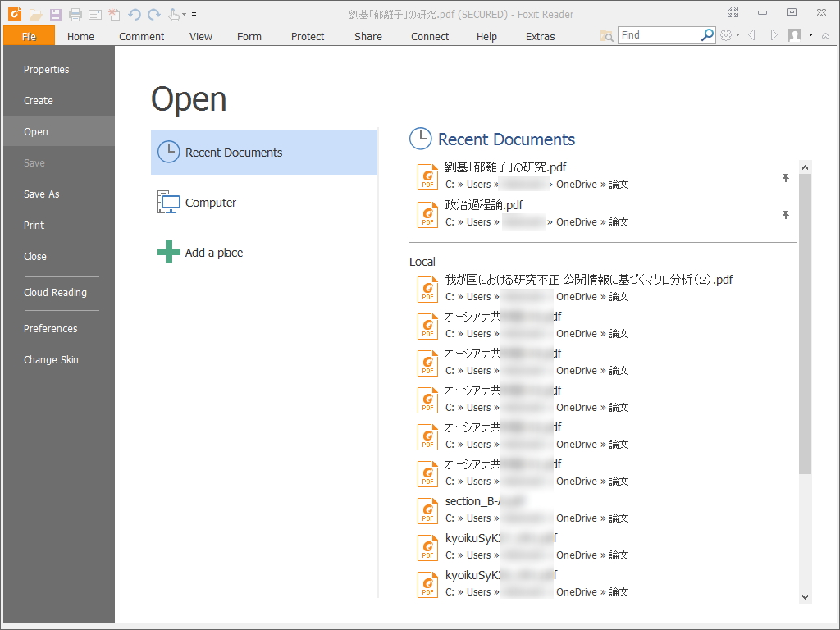This screenshot has width=840, height=630.
Task: Switch to the Comment tab
Action: click(x=141, y=36)
